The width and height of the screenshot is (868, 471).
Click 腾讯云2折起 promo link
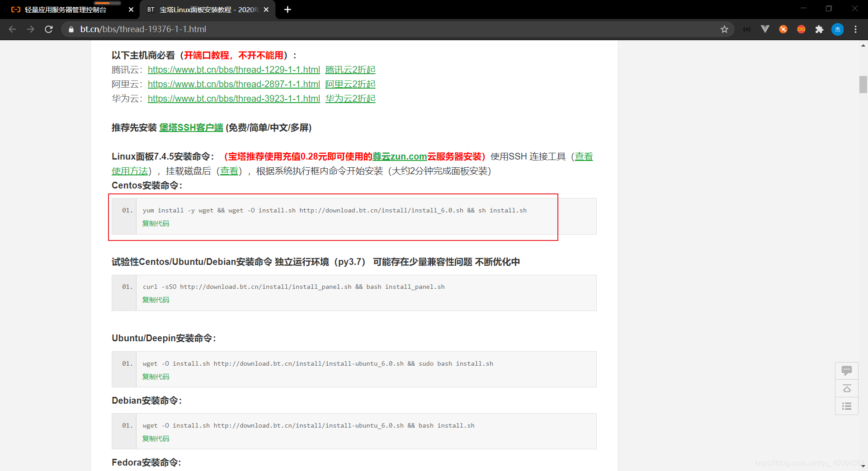click(x=350, y=70)
